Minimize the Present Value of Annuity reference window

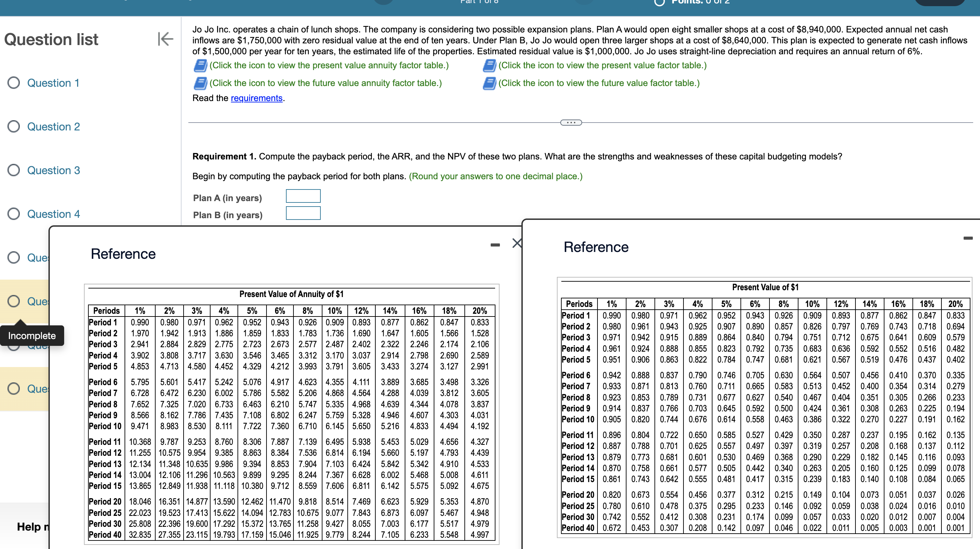[x=495, y=245]
